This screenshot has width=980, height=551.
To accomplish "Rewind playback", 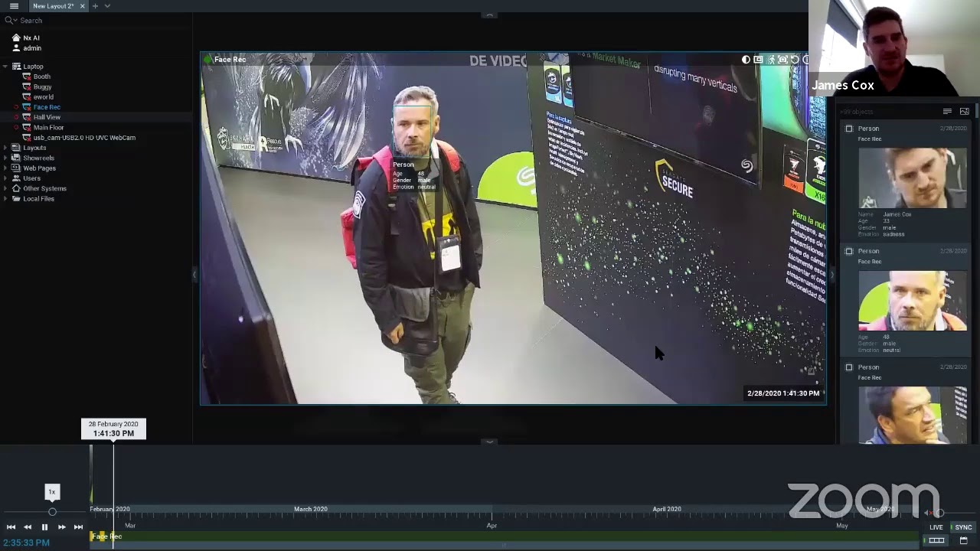I will 28,527.
